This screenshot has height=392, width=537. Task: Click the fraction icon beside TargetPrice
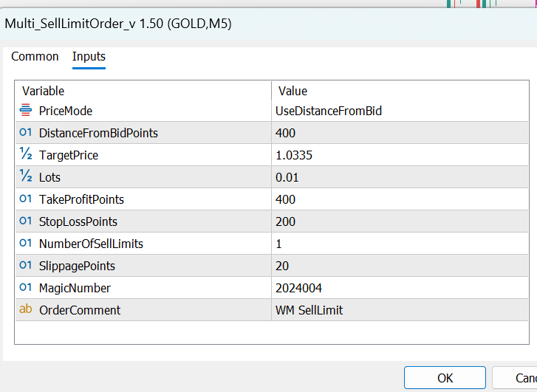tap(26, 154)
